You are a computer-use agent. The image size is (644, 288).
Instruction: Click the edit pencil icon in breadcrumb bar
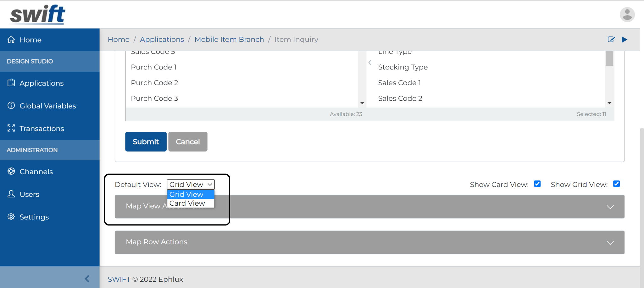click(611, 39)
